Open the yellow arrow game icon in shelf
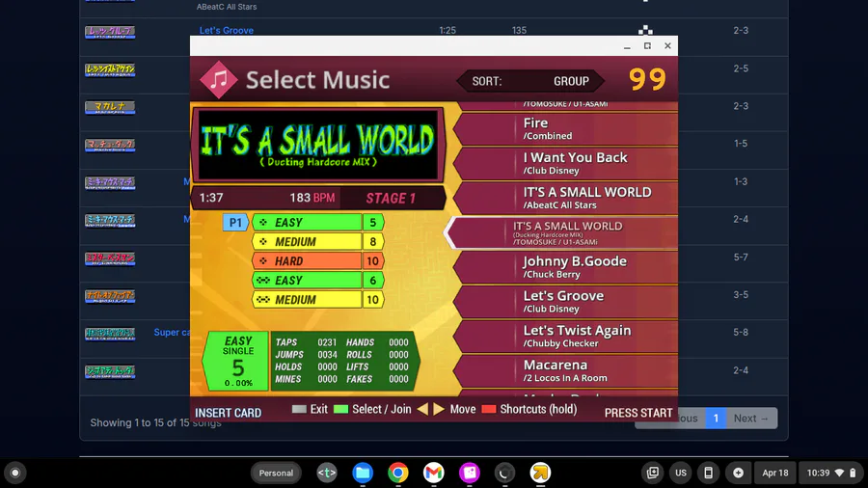 tap(540, 473)
